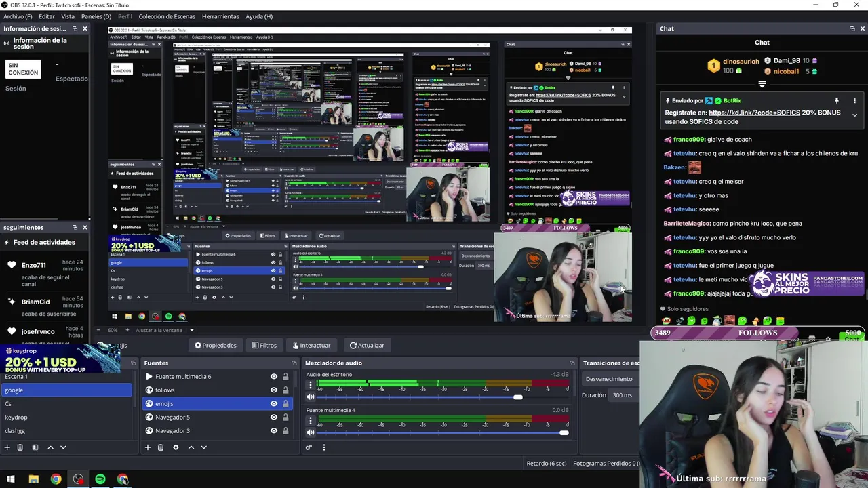Move selected source up in Fuentes

point(191,447)
